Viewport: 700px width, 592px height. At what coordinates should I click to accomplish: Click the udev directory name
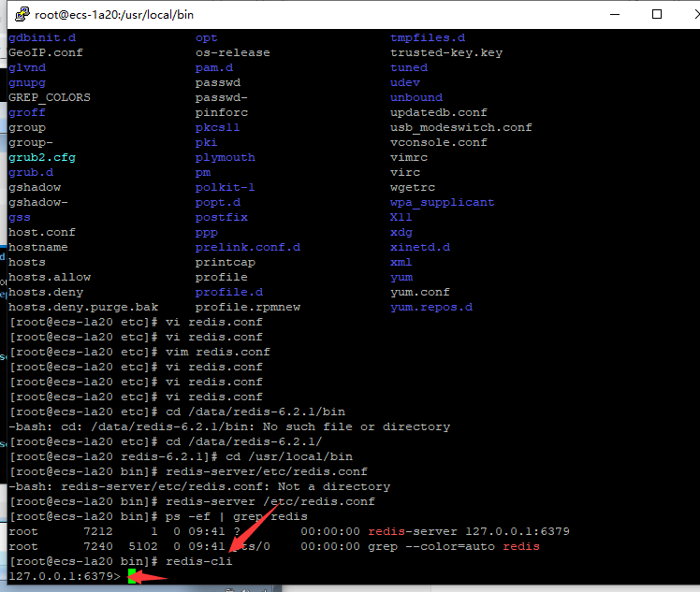click(405, 83)
